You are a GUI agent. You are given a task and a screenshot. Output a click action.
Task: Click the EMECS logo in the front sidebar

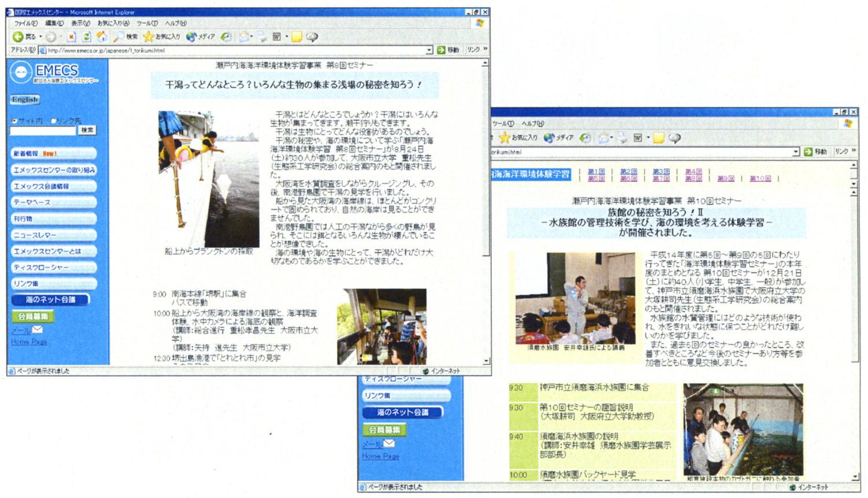[x=54, y=73]
